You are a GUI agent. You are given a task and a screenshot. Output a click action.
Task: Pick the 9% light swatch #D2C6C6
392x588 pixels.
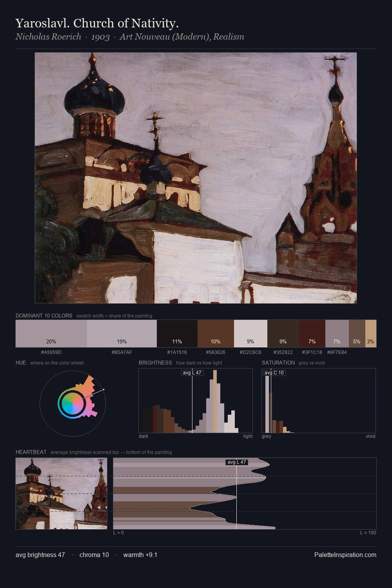(x=250, y=334)
